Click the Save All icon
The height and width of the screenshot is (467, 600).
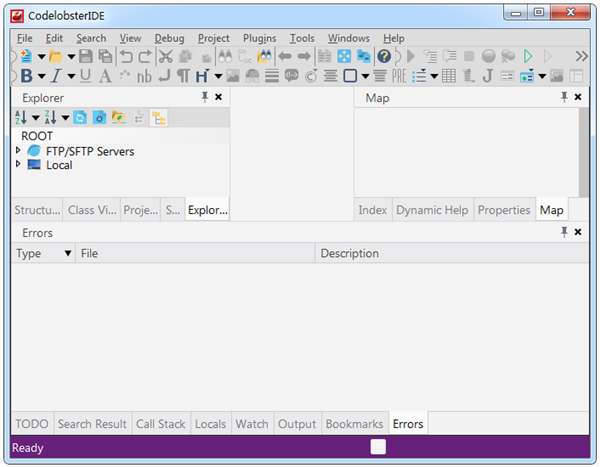pyautogui.click(x=105, y=57)
